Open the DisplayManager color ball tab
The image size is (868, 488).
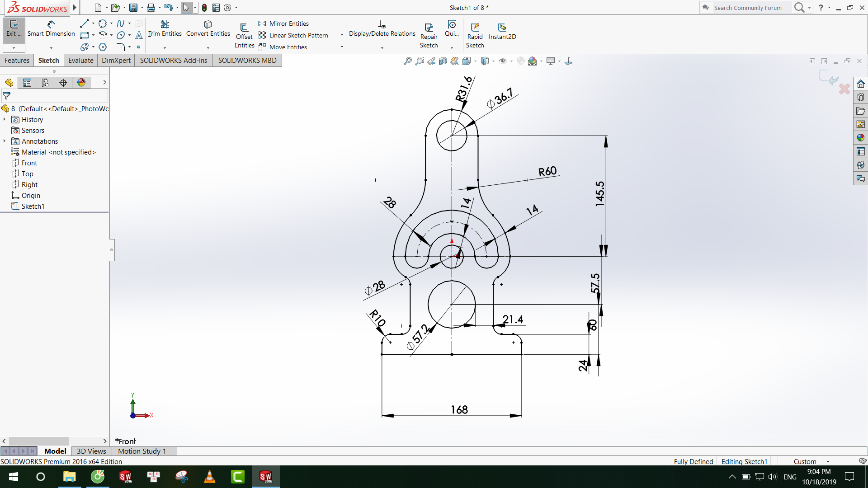coord(81,82)
